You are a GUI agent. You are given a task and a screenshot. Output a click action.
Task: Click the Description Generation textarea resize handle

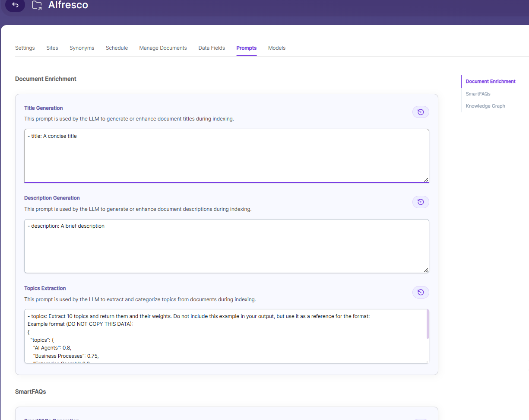pyautogui.click(x=426, y=270)
